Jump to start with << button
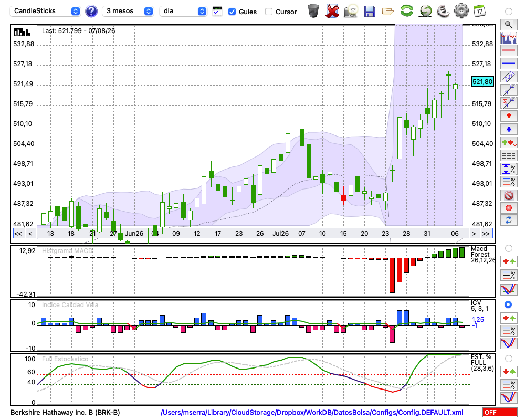 [18, 234]
